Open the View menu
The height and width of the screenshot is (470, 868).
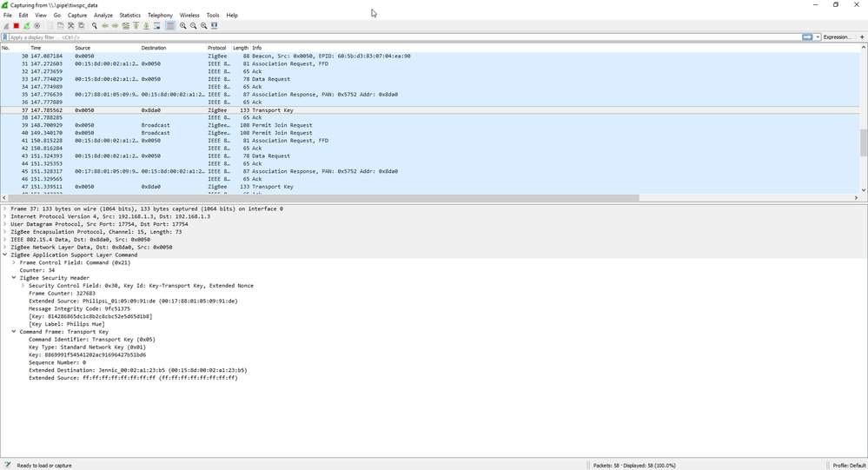41,16
